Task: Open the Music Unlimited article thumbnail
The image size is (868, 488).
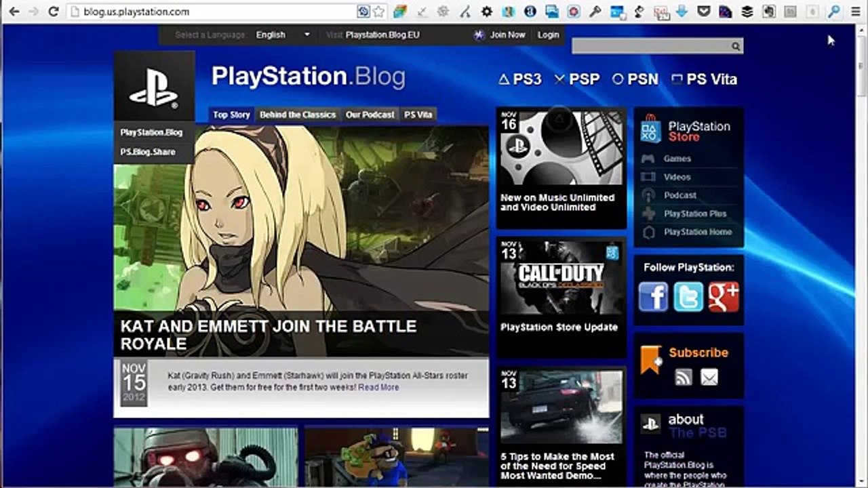Action: coord(561,148)
